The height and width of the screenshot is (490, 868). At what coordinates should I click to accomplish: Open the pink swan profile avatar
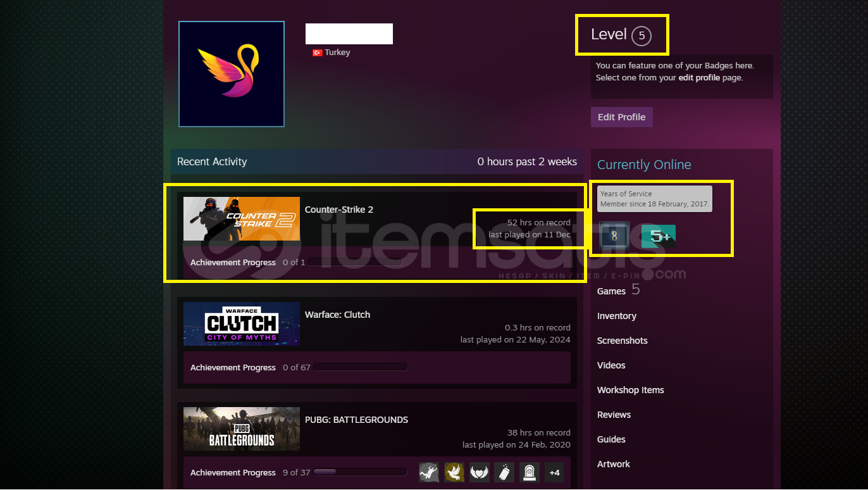(232, 74)
